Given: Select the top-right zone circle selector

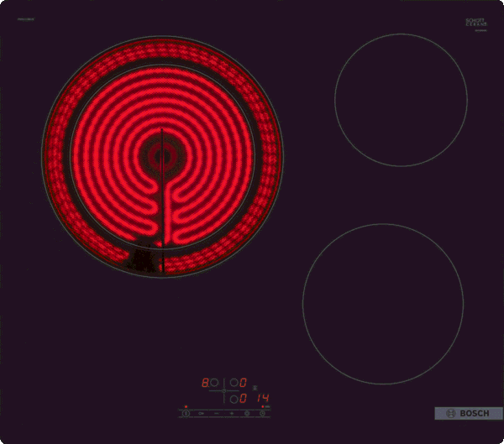Looking at the screenshot, I should (x=234, y=383).
